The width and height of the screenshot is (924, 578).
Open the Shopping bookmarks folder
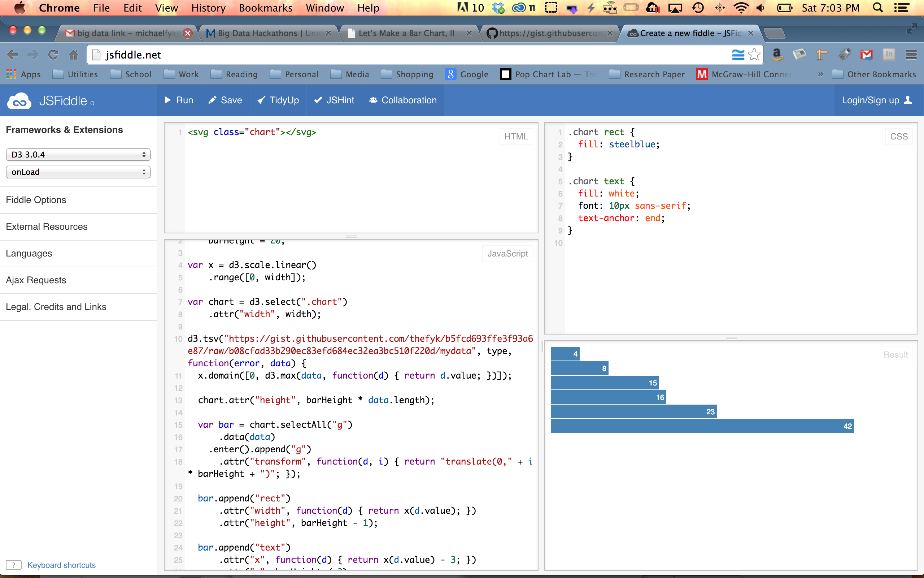tap(407, 74)
